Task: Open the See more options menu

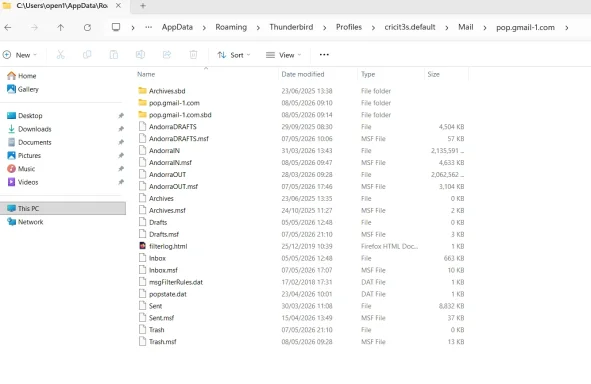Action: coord(324,55)
